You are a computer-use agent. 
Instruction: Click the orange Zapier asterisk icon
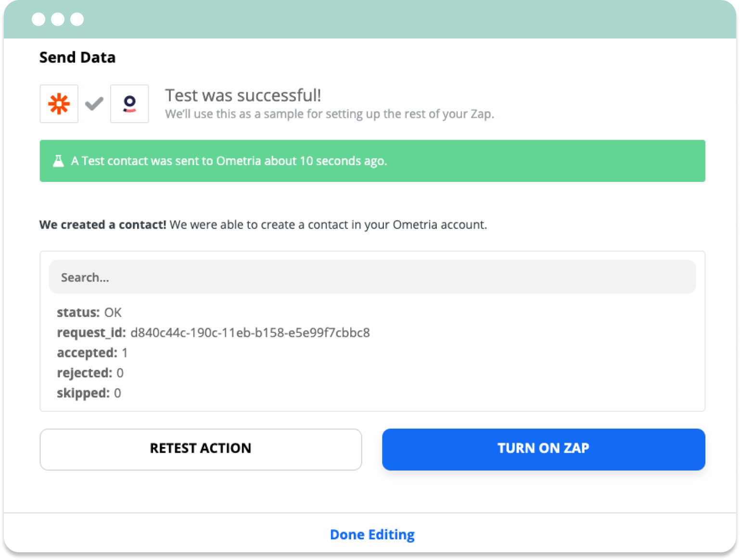tap(59, 104)
